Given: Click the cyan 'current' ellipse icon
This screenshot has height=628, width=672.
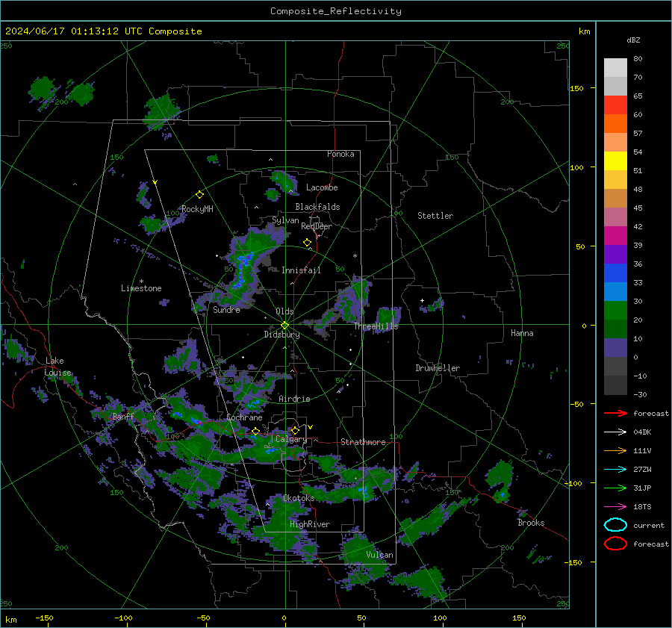Looking at the screenshot, I should [x=615, y=525].
